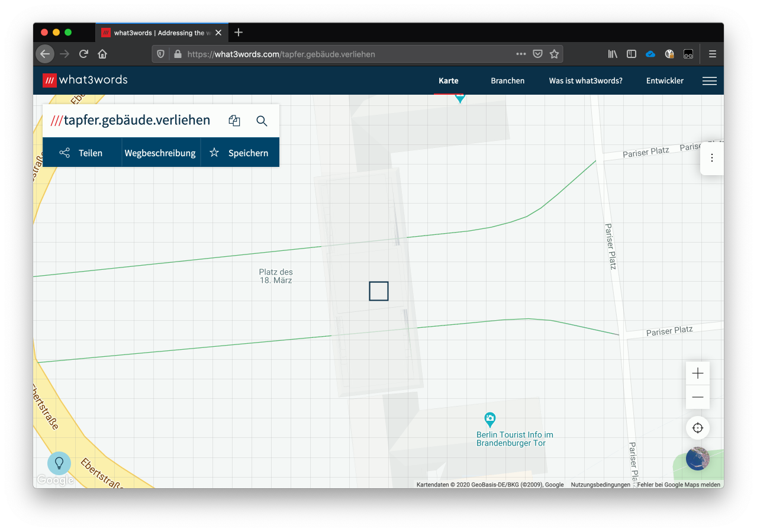The width and height of the screenshot is (757, 532).
Task: Open Nutzungsbedingungen link
Action: [600, 485]
